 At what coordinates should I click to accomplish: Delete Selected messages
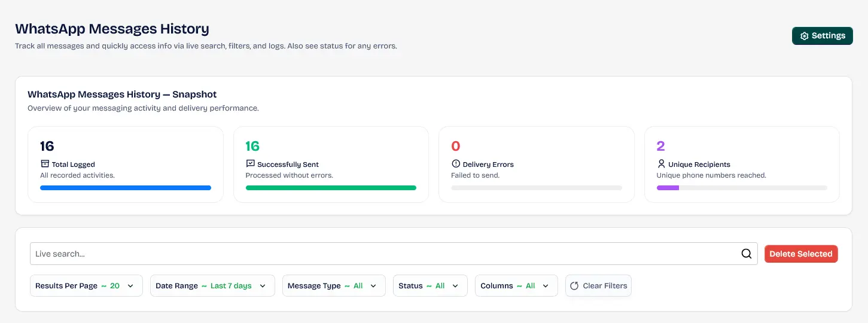pyautogui.click(x=801, y=254)
